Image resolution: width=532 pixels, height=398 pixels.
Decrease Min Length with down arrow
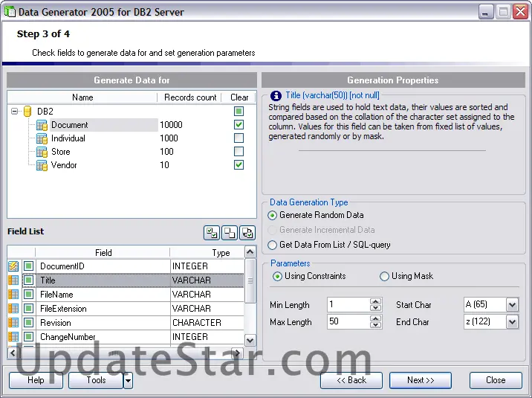(375, 308)
